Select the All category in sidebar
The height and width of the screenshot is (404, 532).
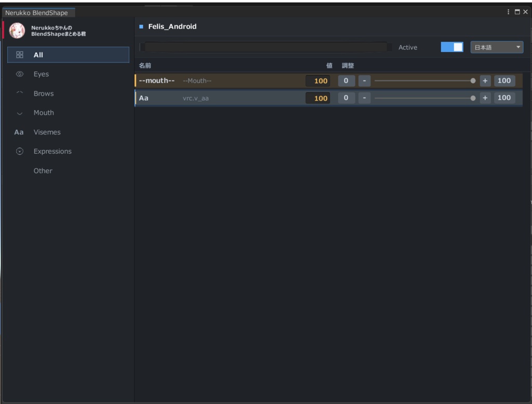[68, 55]
